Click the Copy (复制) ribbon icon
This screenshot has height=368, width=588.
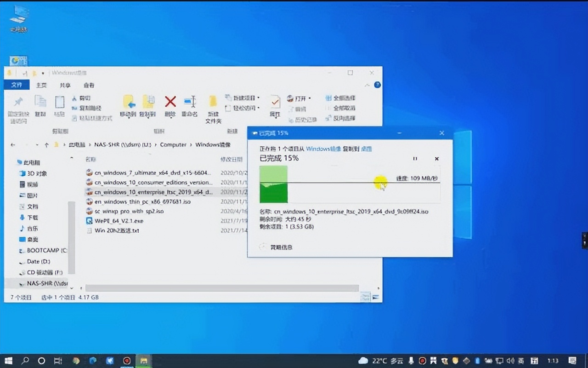point(40,102)
